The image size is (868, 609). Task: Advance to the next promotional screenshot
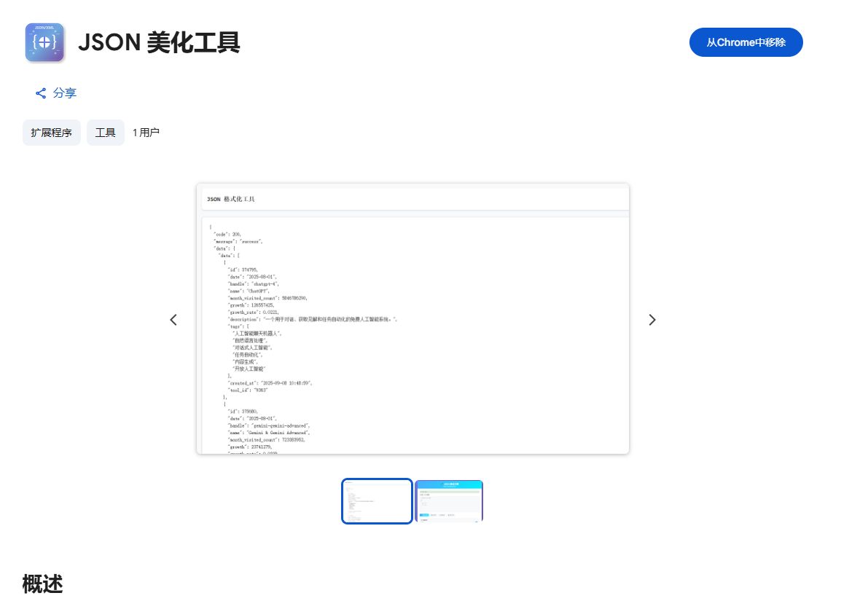(x=652, y=319)
